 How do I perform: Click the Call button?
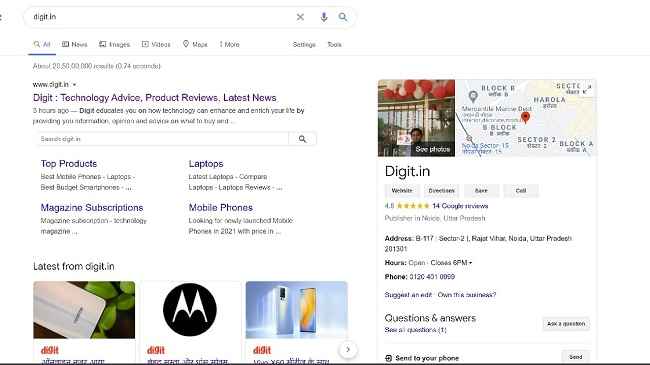pos(521,191)
